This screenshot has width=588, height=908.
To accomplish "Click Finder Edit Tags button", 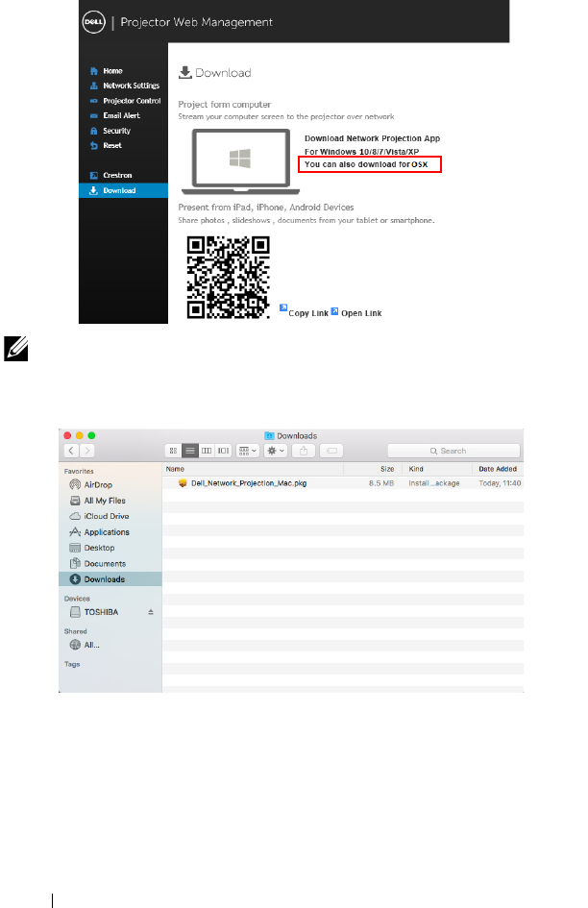I will pyautogui.click(x=331, y=451).
